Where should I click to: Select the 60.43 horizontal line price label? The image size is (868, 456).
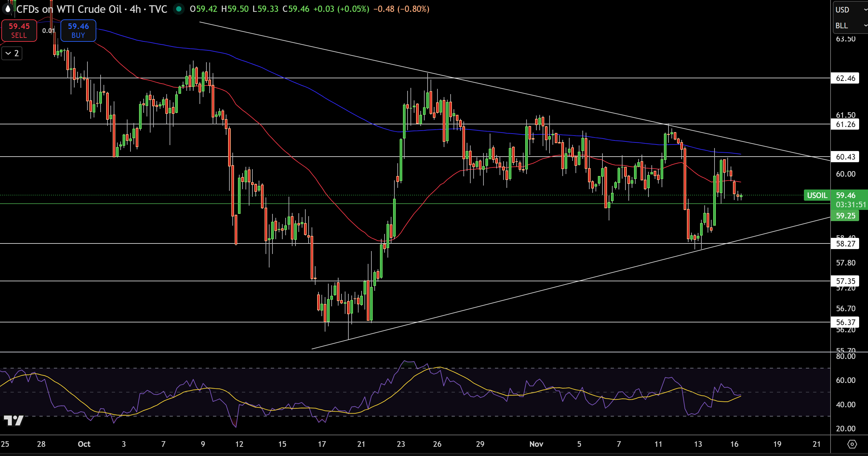click(x=845, y=157)
